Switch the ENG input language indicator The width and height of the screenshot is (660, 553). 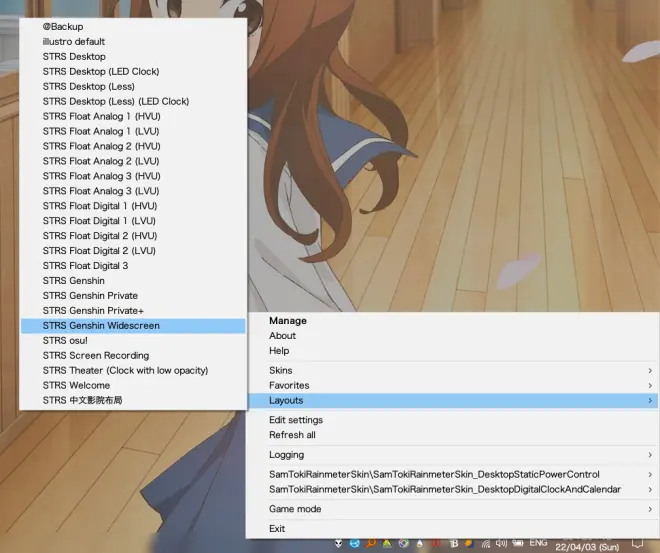click(x=538, y=543)
